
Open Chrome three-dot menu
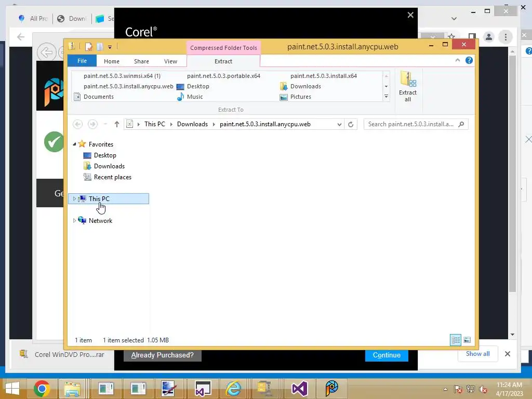pos(506,37)
